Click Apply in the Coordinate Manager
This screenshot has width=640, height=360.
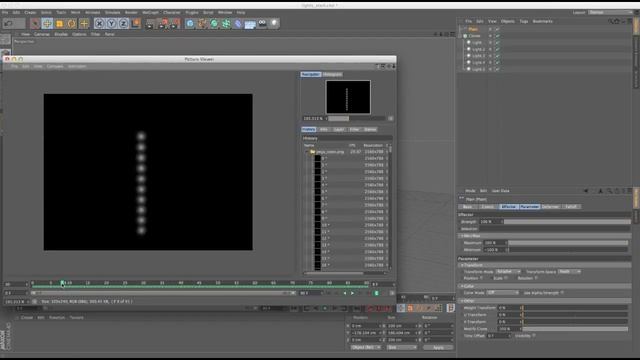click(x=438, y=347)
